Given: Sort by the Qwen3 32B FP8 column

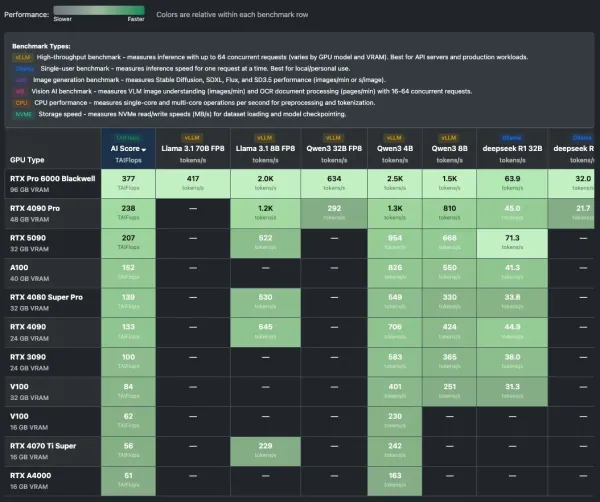Looking at the screenshot, I should 333,147.
